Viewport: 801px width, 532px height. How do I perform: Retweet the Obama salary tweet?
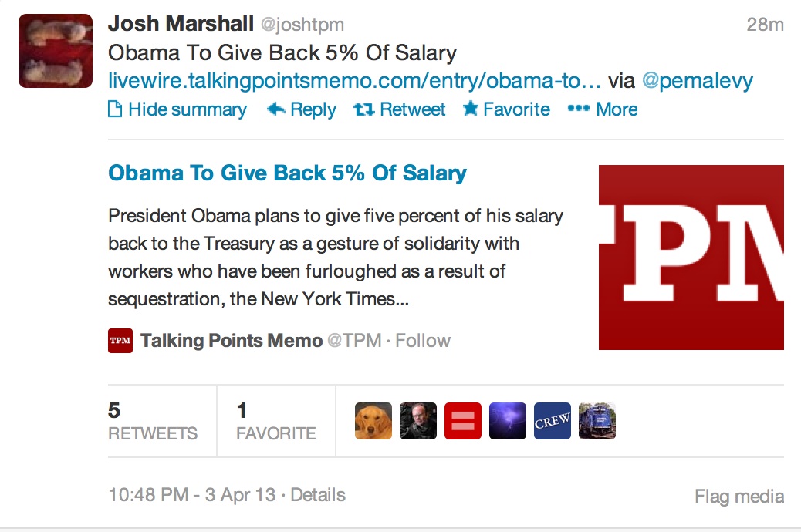coord(400,109)
